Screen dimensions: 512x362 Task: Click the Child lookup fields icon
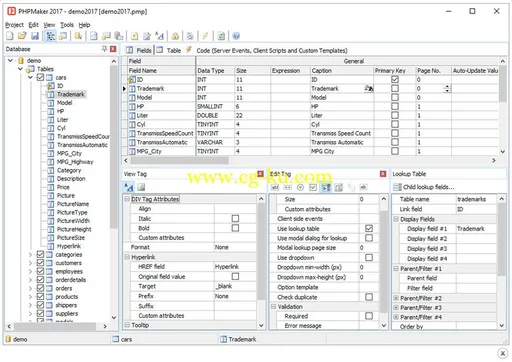point(397,187)
